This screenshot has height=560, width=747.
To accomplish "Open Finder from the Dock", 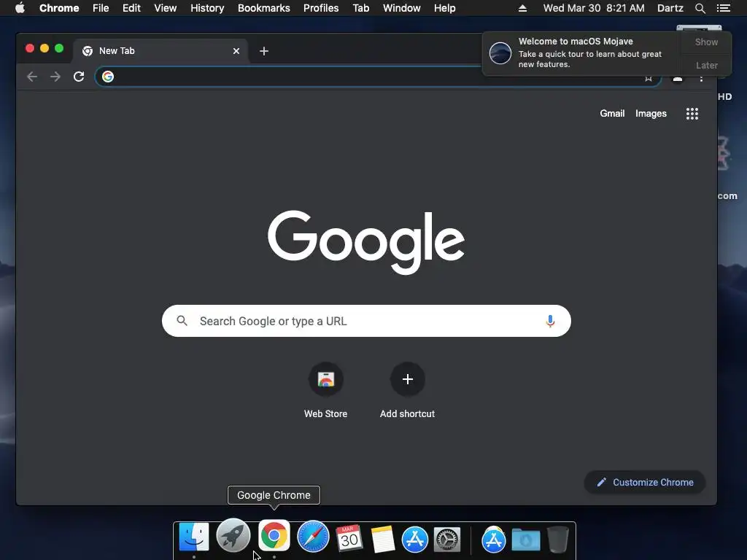I will coord(194,537).
